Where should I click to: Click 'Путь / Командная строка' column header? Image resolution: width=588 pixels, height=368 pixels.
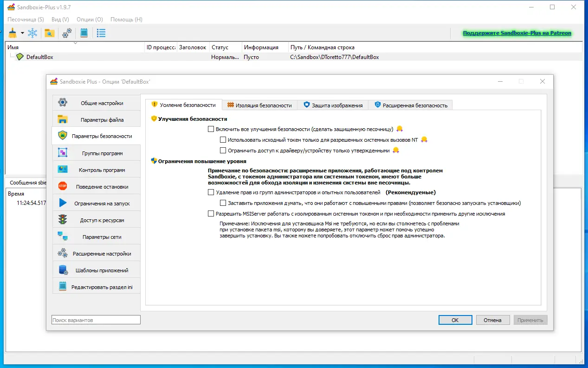pyautogui.click(x=435, y=47)
